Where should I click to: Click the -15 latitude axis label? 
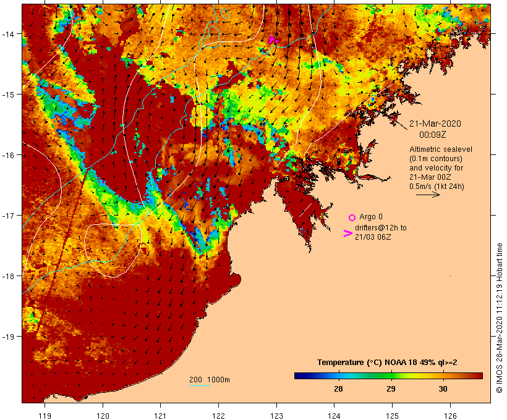pos(7,94)
